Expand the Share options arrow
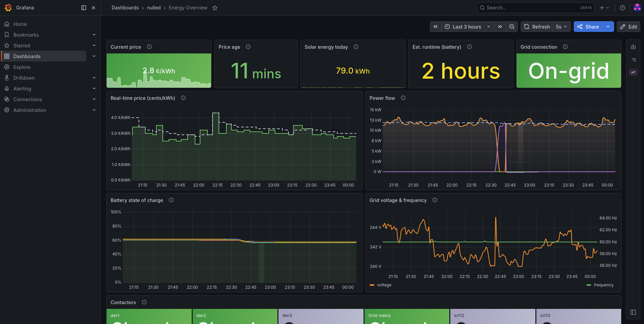This screenshot has width=644, height=324. click(x=608, y=27)
